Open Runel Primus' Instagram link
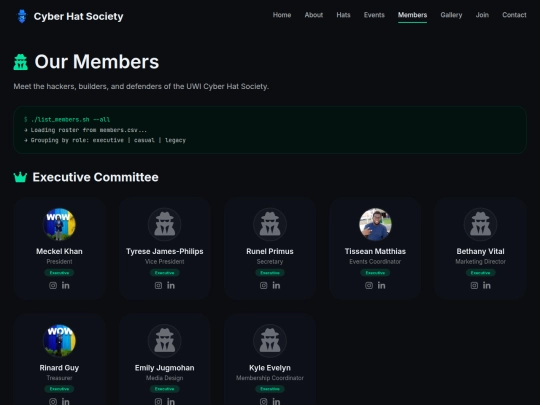Image resolution: width=540 pixels, height=405 pixels. click(263, 285)
